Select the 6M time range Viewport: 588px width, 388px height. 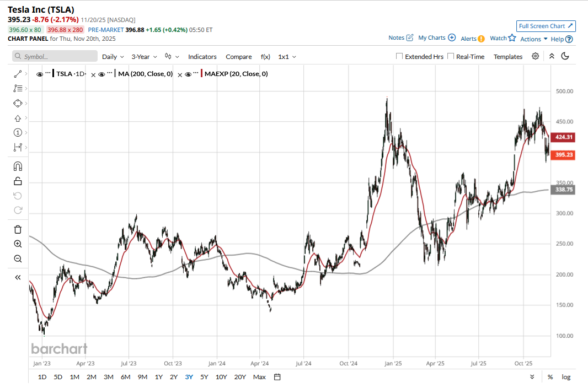click(125, 377)
